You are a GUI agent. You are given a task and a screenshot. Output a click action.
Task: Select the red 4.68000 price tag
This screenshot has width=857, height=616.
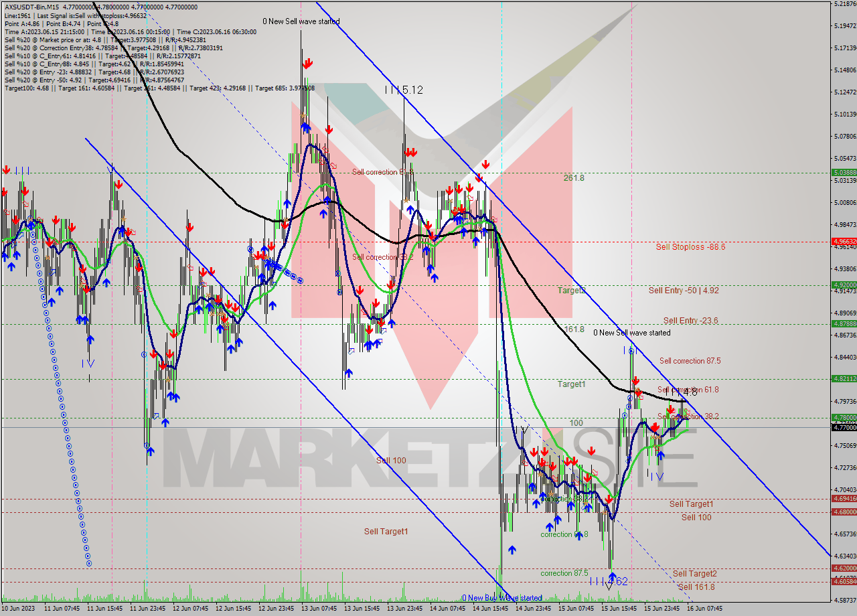click(844, 512)
